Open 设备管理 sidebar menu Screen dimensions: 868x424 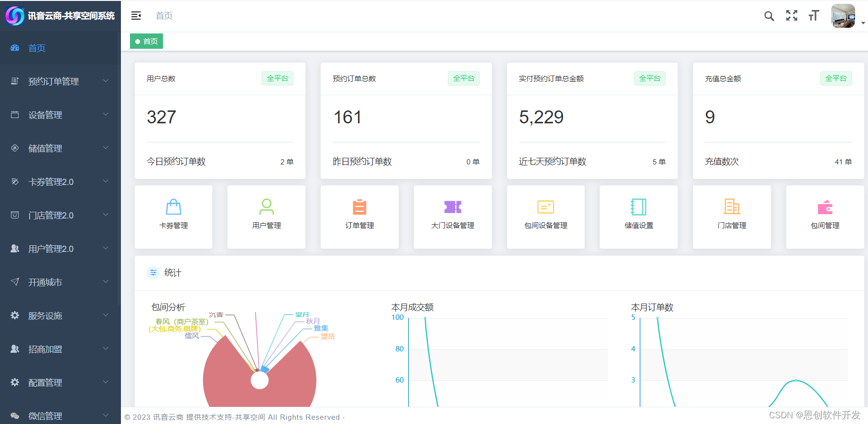click(x=60, y=115)
